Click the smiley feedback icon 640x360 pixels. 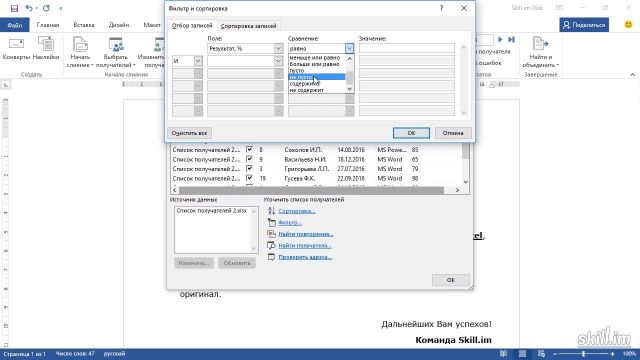click(x=629, y=24)
